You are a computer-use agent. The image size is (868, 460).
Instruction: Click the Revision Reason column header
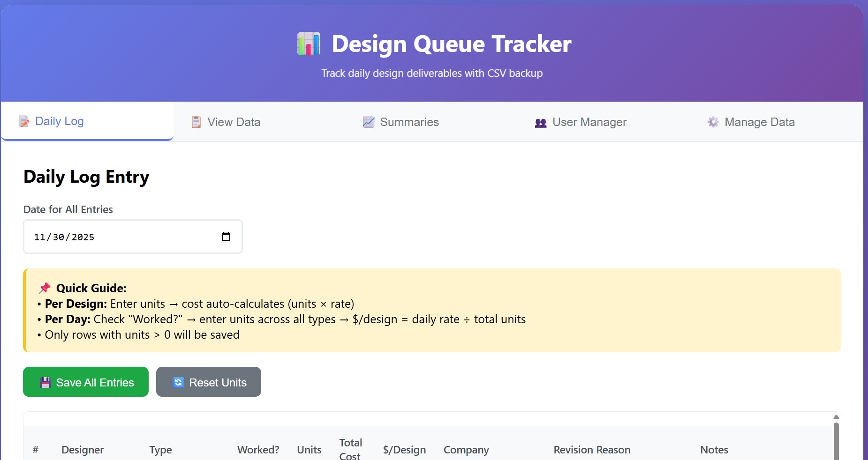pyautogui.click(x=592, y=450)
